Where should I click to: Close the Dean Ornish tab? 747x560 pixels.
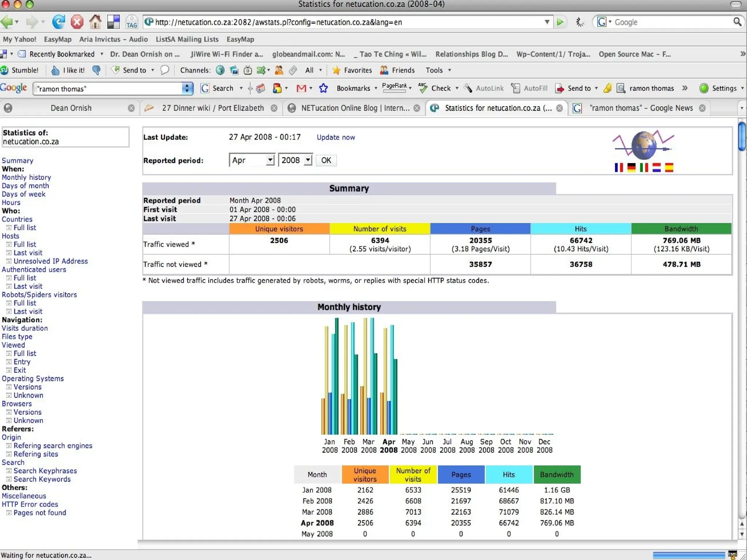tap(131, 108)
